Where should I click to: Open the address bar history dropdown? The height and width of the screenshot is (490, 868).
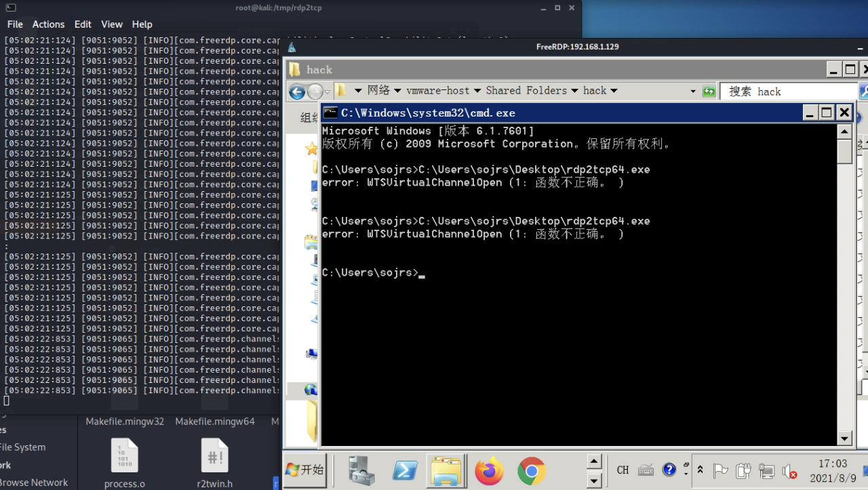point(693,91)
